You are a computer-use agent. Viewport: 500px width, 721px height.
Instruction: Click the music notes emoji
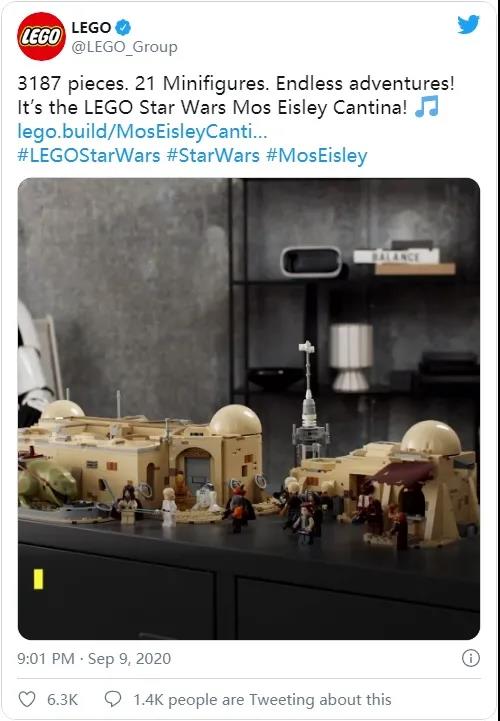[426, 107]
